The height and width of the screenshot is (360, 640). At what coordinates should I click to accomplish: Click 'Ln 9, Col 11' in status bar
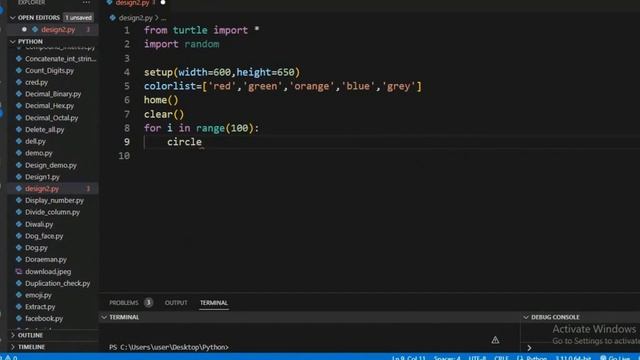point(408,358)
